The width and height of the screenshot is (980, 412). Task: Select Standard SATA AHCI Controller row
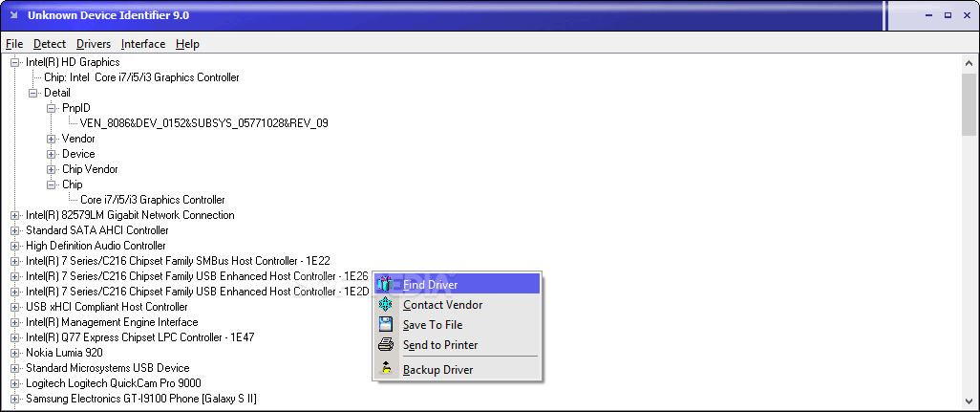[96, 230]
